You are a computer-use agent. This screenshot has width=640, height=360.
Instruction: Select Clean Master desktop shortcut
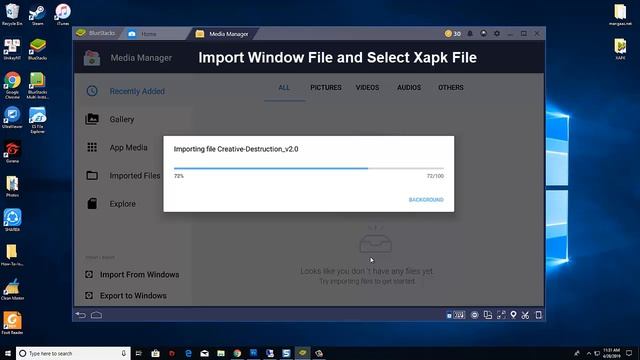click(12, 289)
